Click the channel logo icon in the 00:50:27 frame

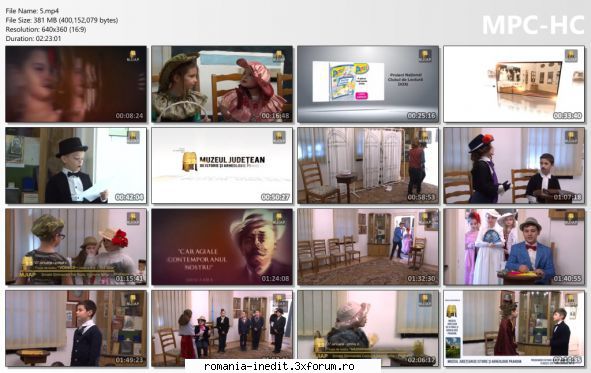(279, 137)
